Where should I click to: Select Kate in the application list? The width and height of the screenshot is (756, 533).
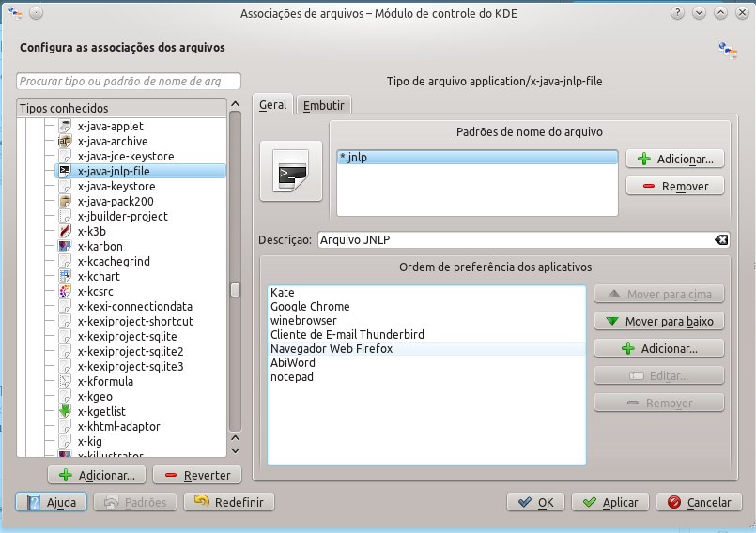click(426, 293)
